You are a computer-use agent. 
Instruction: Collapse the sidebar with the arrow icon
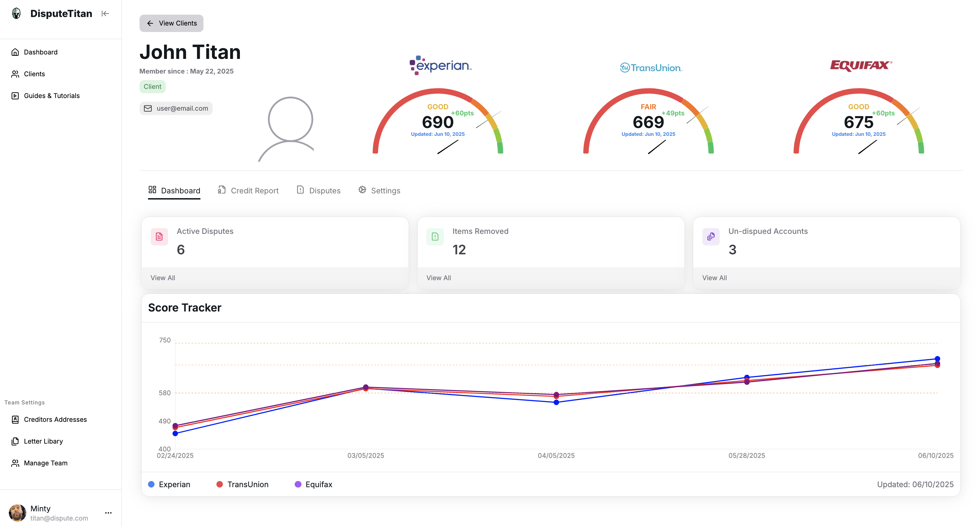click(105, 14)
